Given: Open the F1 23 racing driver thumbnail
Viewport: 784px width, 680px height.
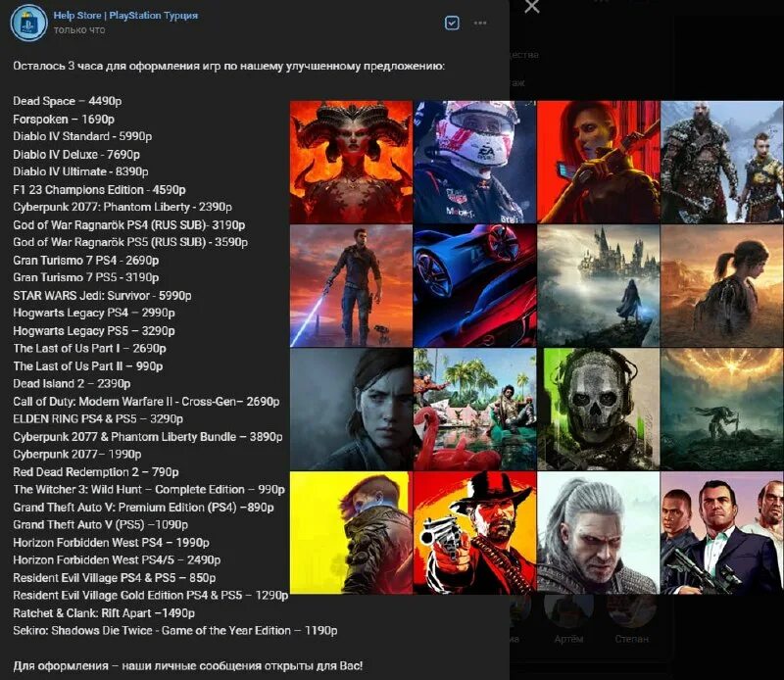Looking at the screenshot, I should coord(474,162).
